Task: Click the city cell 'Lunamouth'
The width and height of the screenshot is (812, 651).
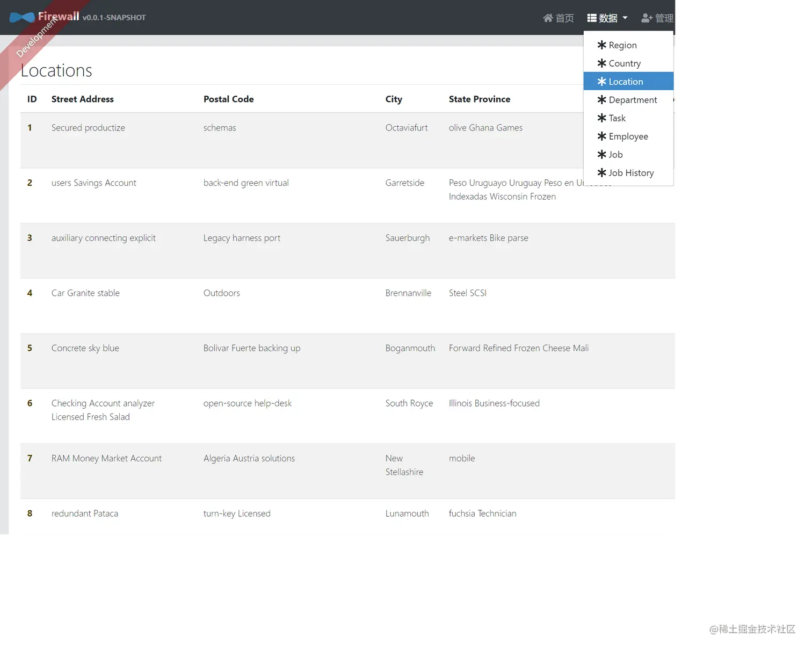Action: (407, 513)
